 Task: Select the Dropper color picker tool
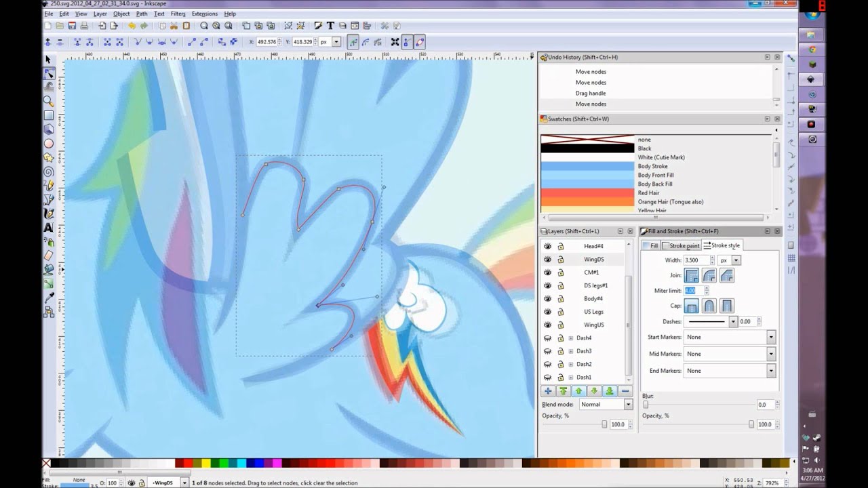pos(49,298)
